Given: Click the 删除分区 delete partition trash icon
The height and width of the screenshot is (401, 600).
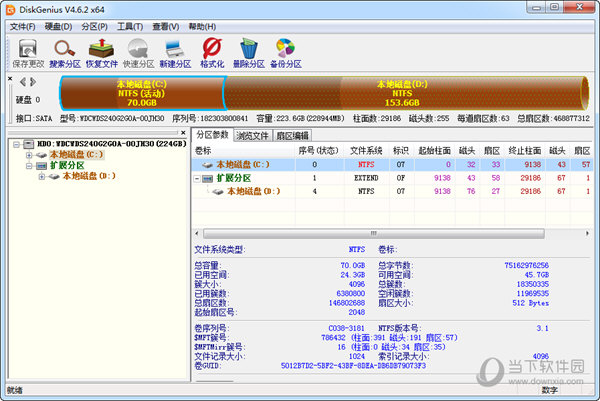Looking at the screenshot, I should tap(249, 53).
